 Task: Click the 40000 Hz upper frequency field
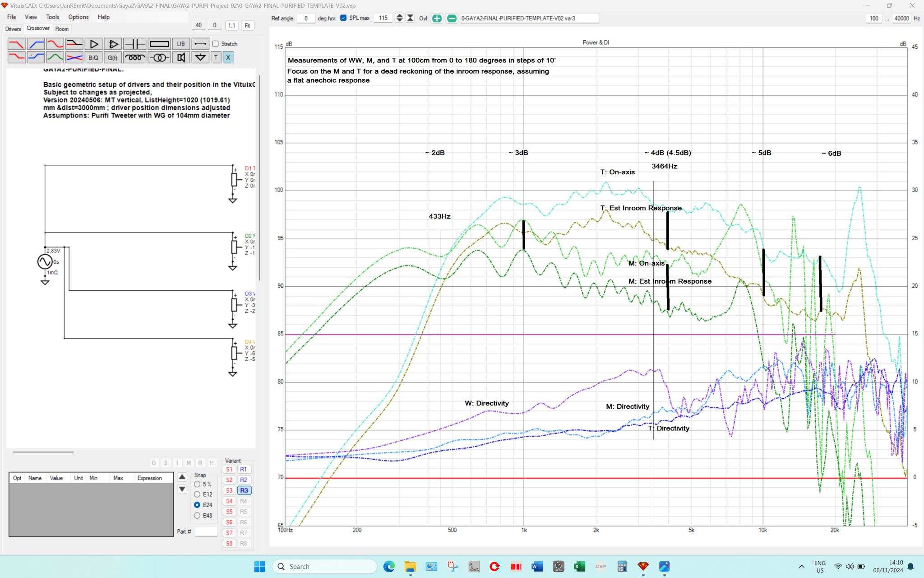pyautogui.click(x=901, y=18)
